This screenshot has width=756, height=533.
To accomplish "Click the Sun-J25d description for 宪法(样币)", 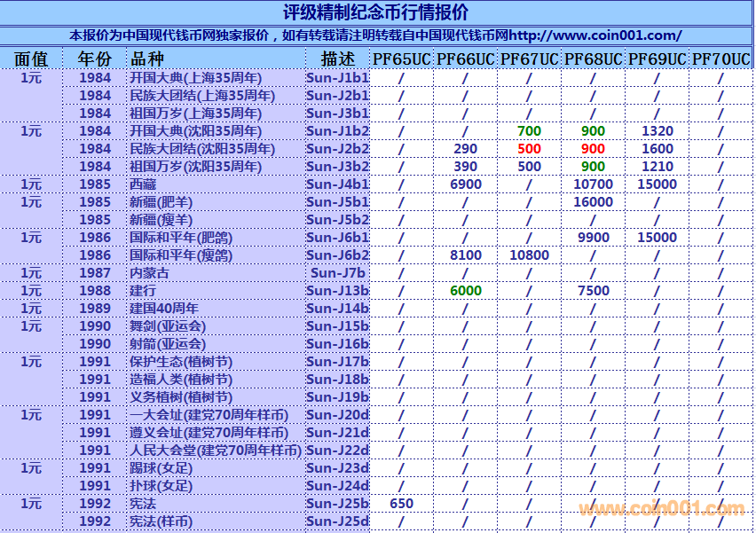I will 337,521.
